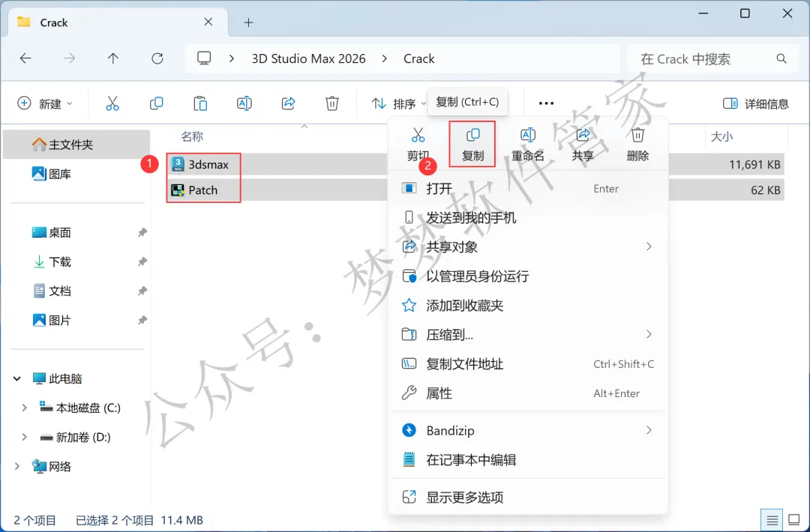Open the three-dot See more menu
This screenshot has width=810, height=532.
pos(546,103)
